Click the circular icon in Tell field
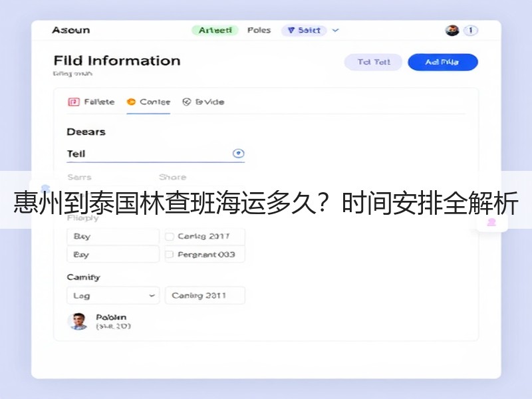532x399 pixels. (x=238, y=154)
